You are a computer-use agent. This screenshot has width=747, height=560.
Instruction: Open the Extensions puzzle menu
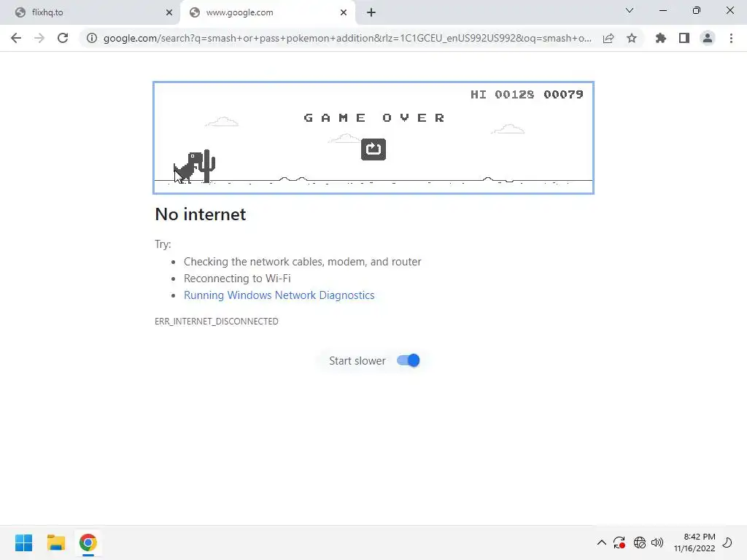pos(660,38)
